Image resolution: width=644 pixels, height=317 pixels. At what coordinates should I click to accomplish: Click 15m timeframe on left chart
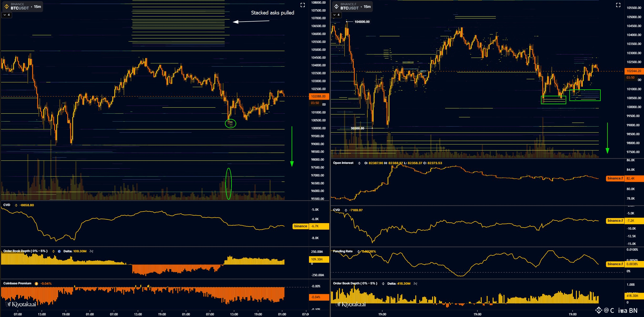pyautogui.click(x=37, y=7)
